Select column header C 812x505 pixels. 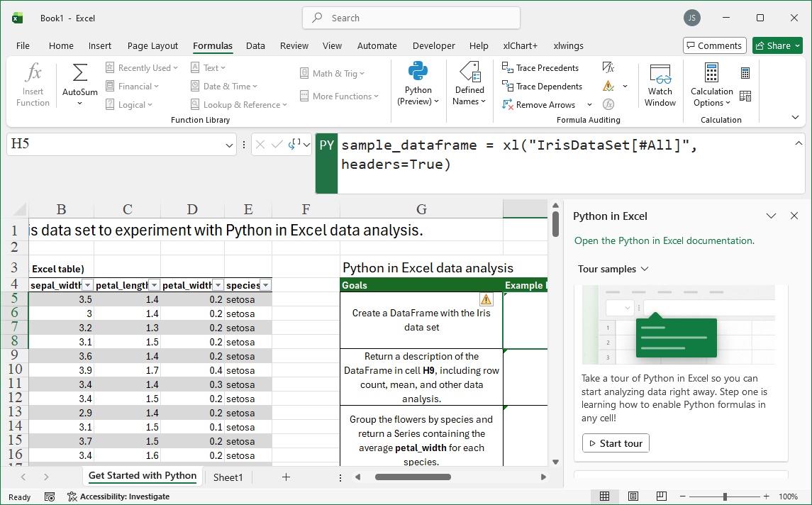point(128,209)
